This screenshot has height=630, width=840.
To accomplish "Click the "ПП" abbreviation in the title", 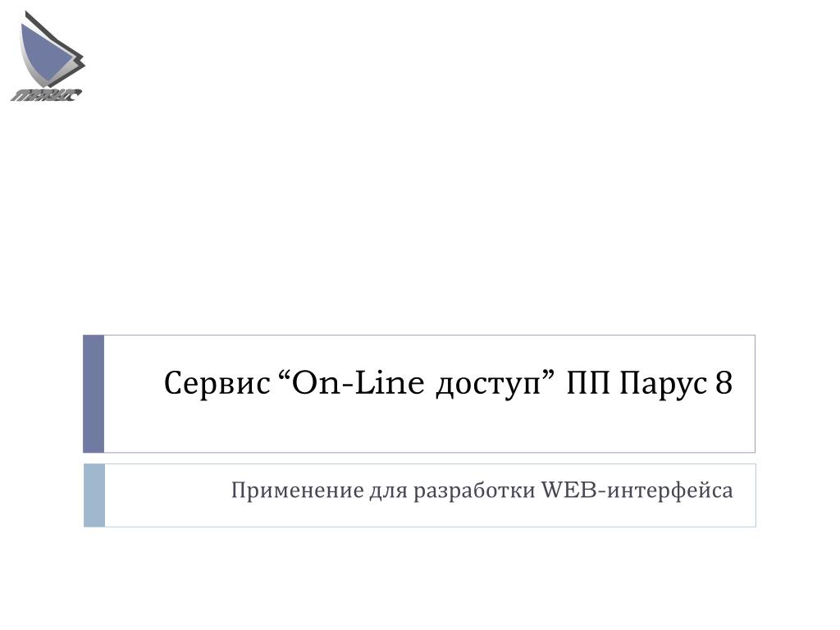I will click(x=587, y=384).
